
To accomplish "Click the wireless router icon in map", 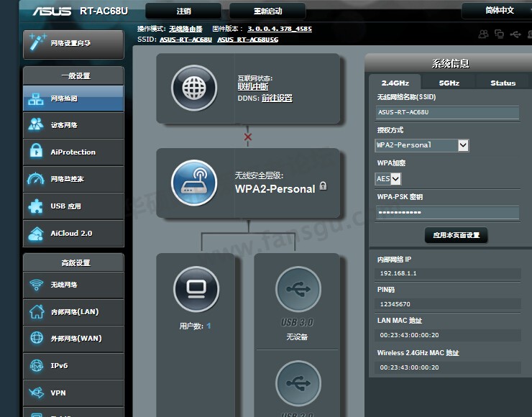I will (194, 183).
